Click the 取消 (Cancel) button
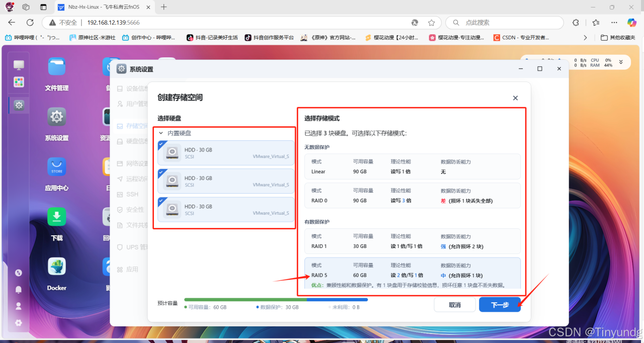The height and width of the screenshot is (343, 644). point(454,304)
